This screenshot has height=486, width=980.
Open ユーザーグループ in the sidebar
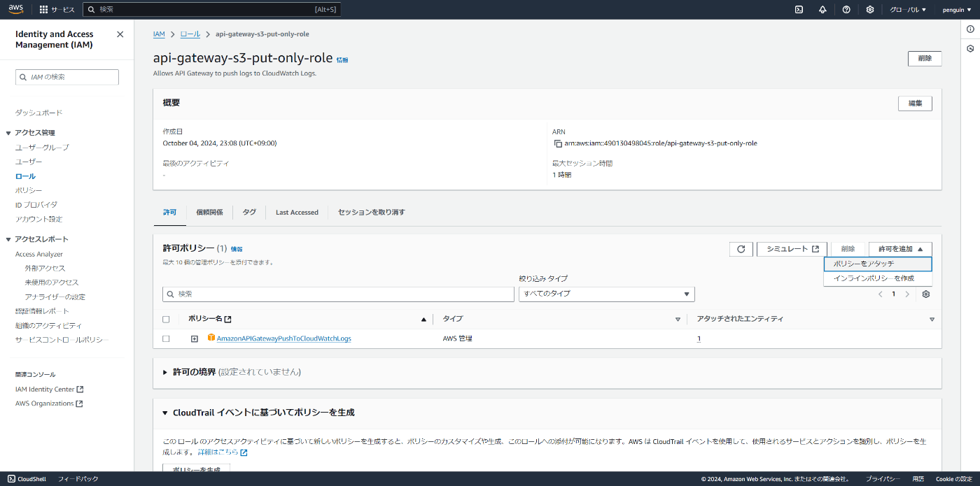click(42, 148)
